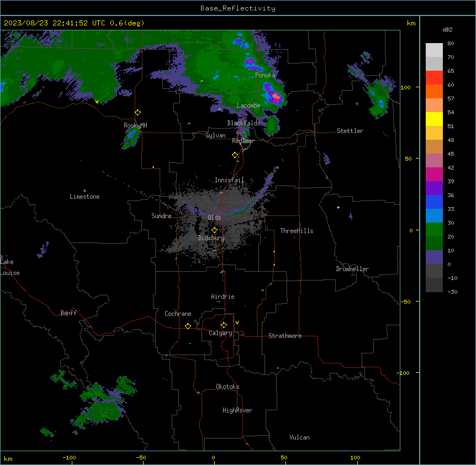The image size is (476, 465).
Task: Click the yellow V marker east of Calgary
Action: click(x=237, y=323)
